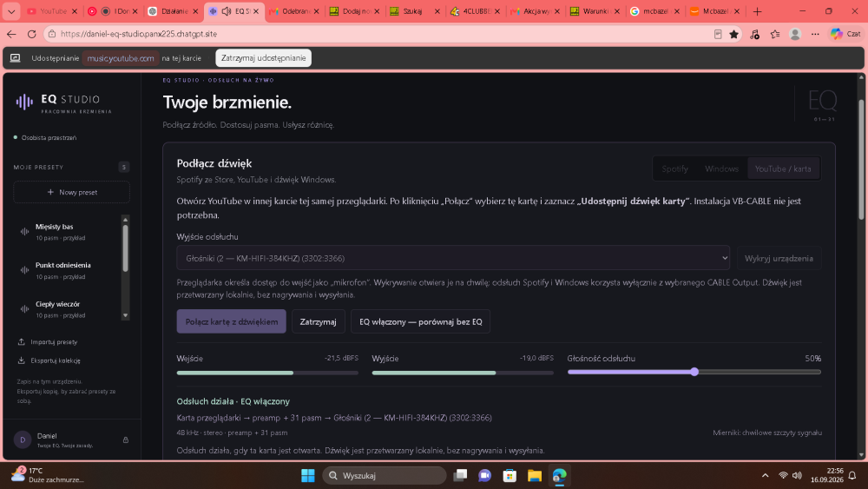
Task: Click the preset list scrollbar down arrow
Action: pos(125,315)
